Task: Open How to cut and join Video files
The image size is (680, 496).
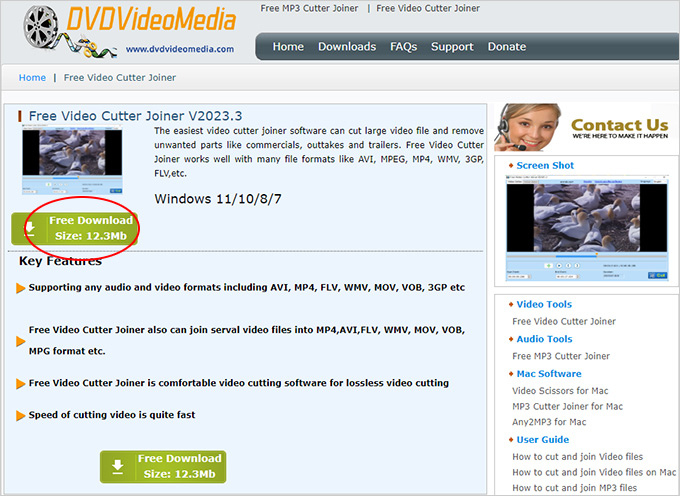Action: (577, 457)
